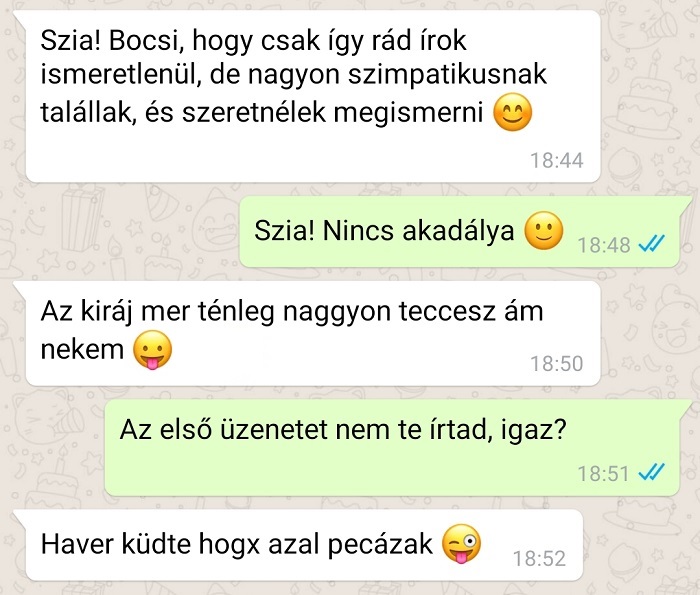The image size is (700, 595).
Task: Click the 18:51 timestamp
Action: [x=604, y=473]
